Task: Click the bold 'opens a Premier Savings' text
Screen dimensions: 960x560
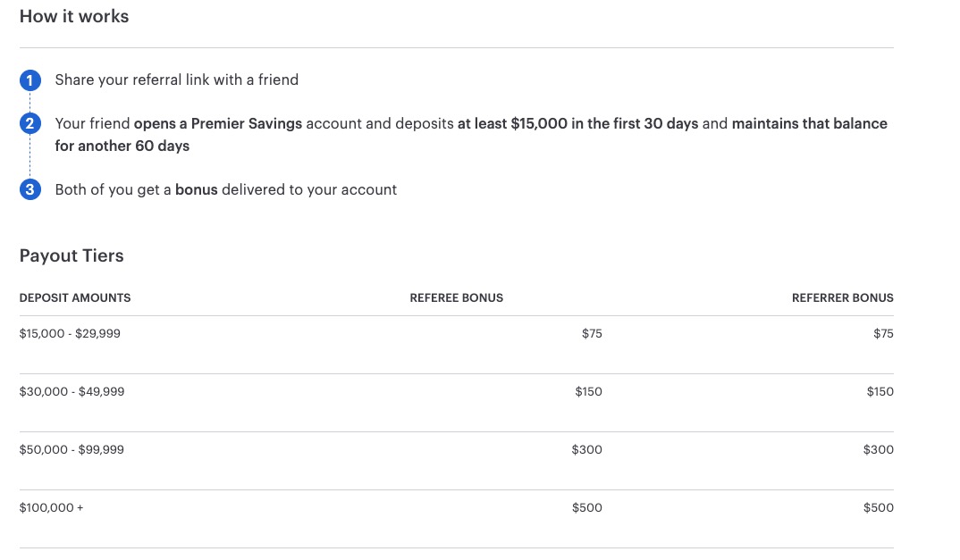Action: [x=217, y=123]
